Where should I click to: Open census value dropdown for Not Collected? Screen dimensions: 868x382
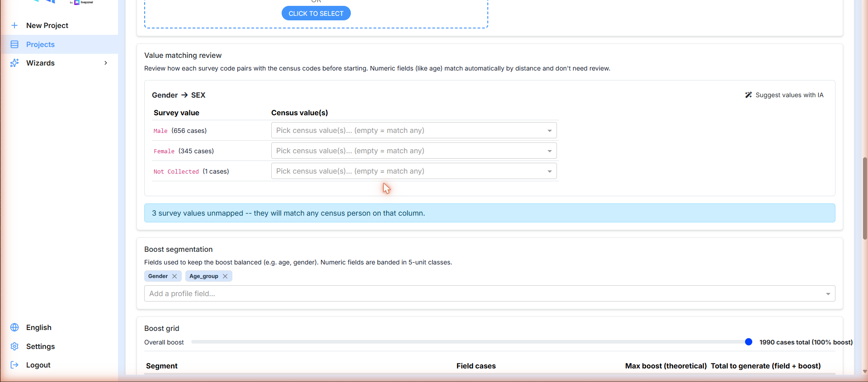point(414,171)
